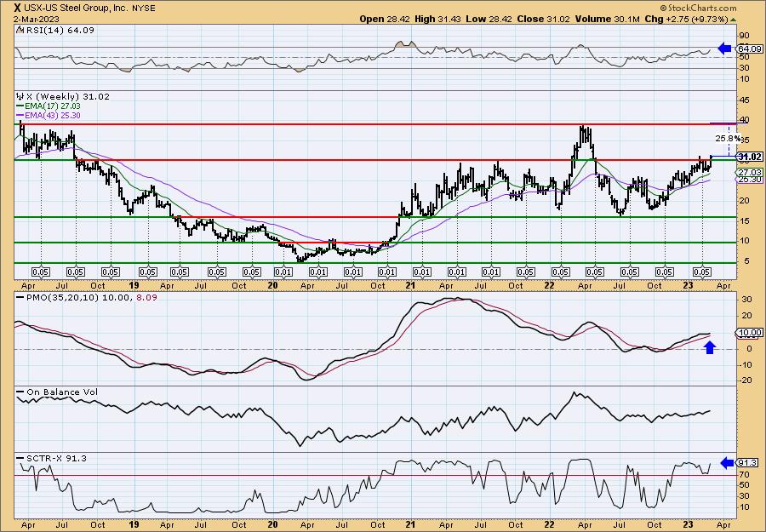Click the bold '31.02' price tag on right axis
The image size is (766, 532).
749,157
